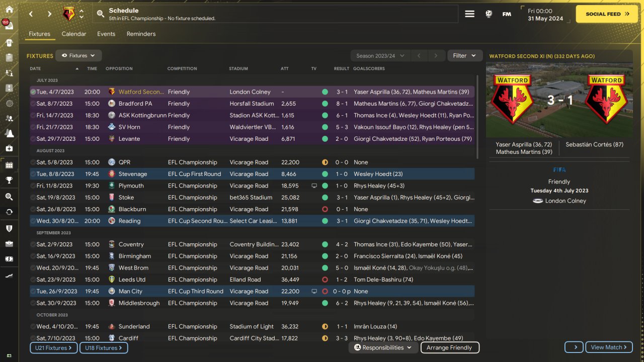Click the fixtures list scrollbar
This screenshot has height=362, width=644.
point(477,117)
